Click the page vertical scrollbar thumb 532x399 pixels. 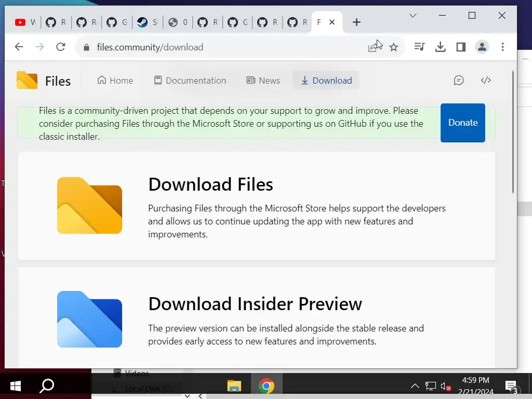[x=513, y=132]
